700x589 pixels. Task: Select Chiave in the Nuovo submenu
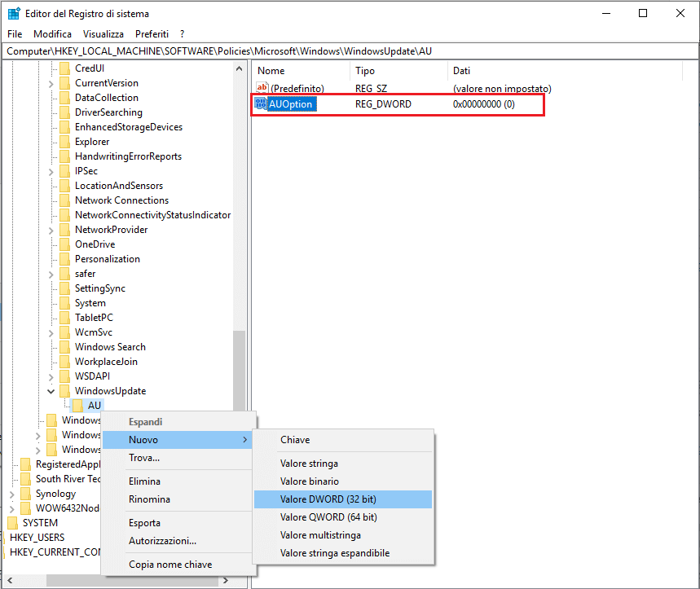tap(343, 440)
